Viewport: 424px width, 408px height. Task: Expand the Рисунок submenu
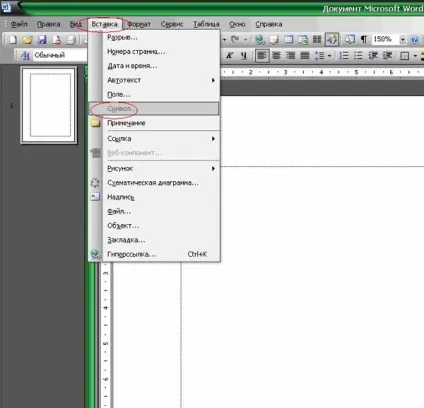(x=213, y=169)
